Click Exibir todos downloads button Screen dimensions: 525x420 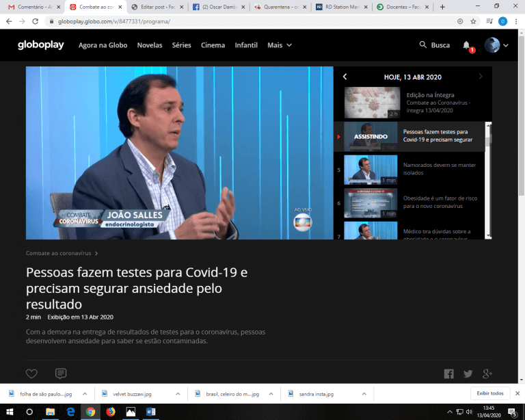[490, 393]
